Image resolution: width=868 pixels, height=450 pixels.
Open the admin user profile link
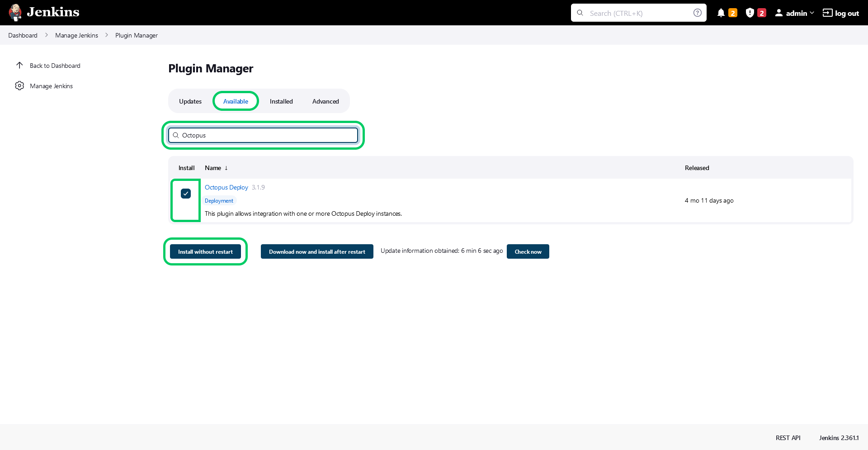[796, 13]
